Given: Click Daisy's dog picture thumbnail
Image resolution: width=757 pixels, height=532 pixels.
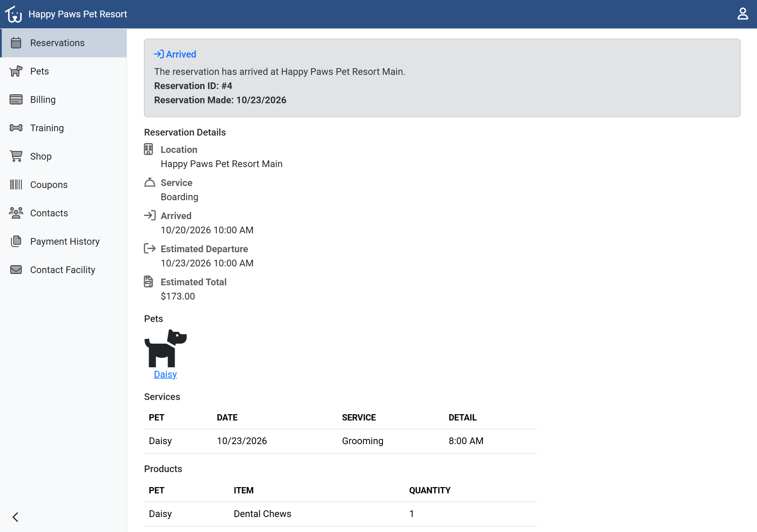Looking at the screenshot, I should click(x=166, y=348).
